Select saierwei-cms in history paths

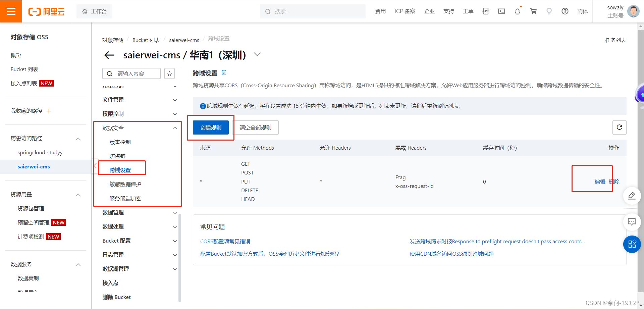(x=34, y=167)
